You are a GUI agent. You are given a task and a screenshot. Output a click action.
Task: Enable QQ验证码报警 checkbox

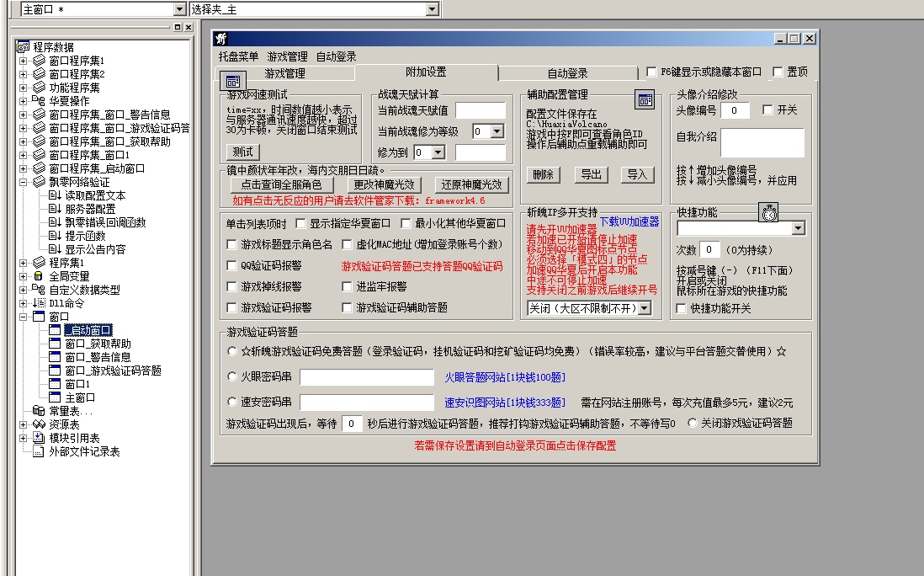tap(231, 265)
